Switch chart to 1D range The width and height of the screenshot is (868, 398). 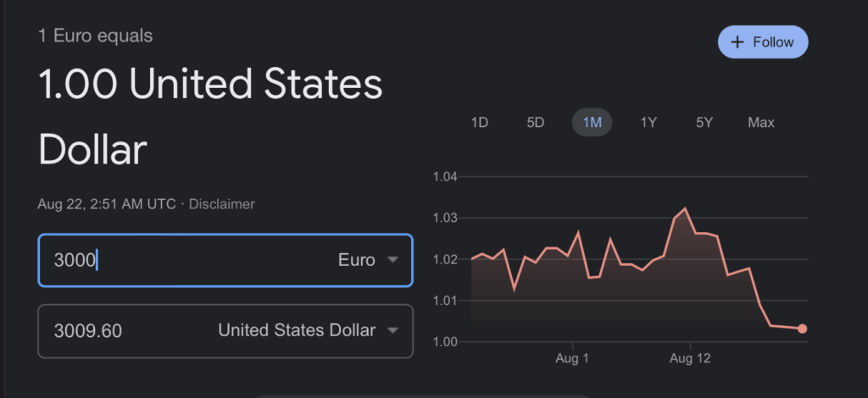tap(479, 123)
